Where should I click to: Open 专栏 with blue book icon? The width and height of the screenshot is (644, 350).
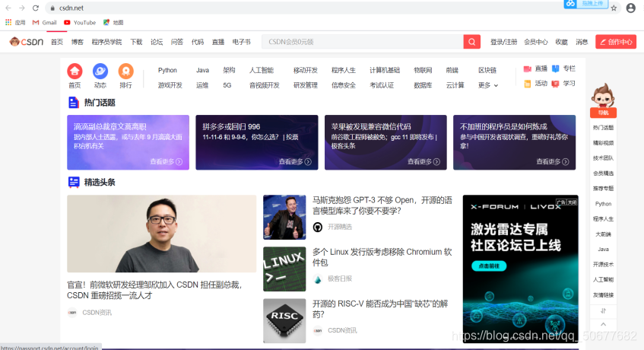click(x=563, y=68)
